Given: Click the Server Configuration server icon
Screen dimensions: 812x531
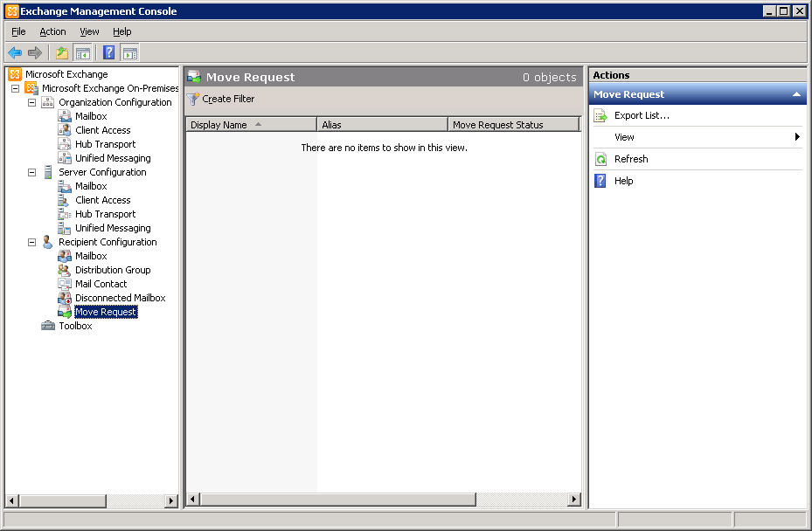Looking at the screenshot, I should point(48,172).
